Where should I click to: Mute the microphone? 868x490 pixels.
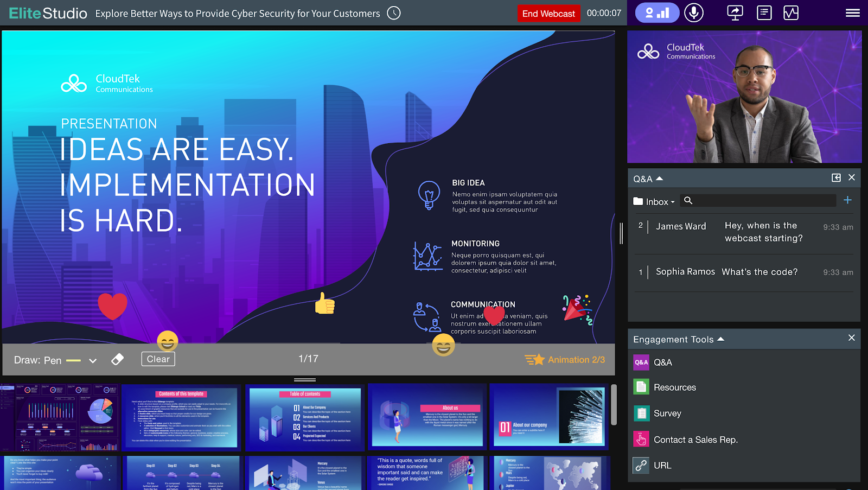point(693,12)
